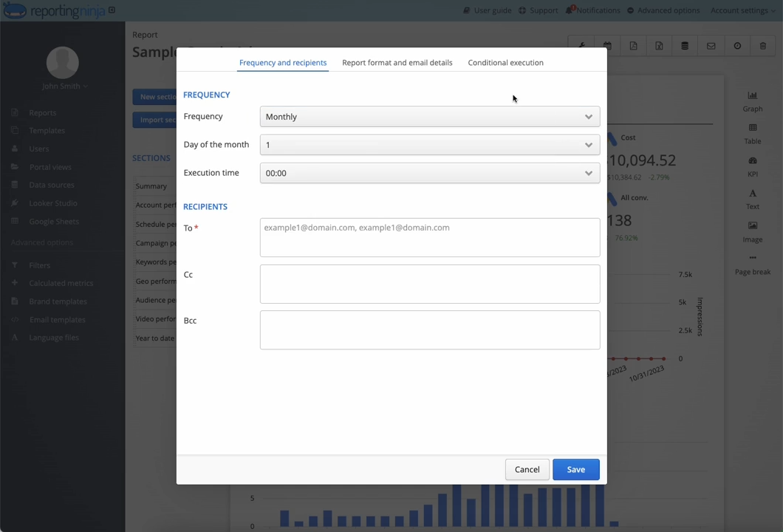The height and width of the screenshot is (532, 783).
Task: Select the Audience performance section
Action: (155, 300)
